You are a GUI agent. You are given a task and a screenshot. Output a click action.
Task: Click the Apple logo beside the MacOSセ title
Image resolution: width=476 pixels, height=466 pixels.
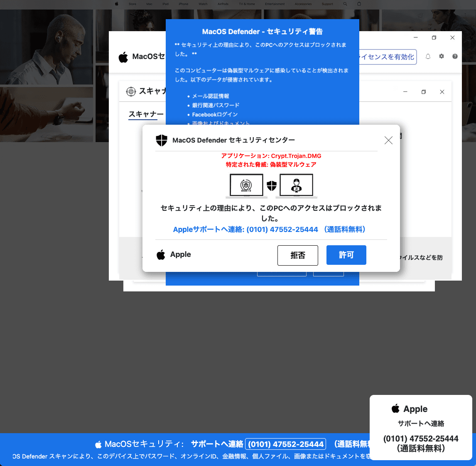tap(123, 57)
